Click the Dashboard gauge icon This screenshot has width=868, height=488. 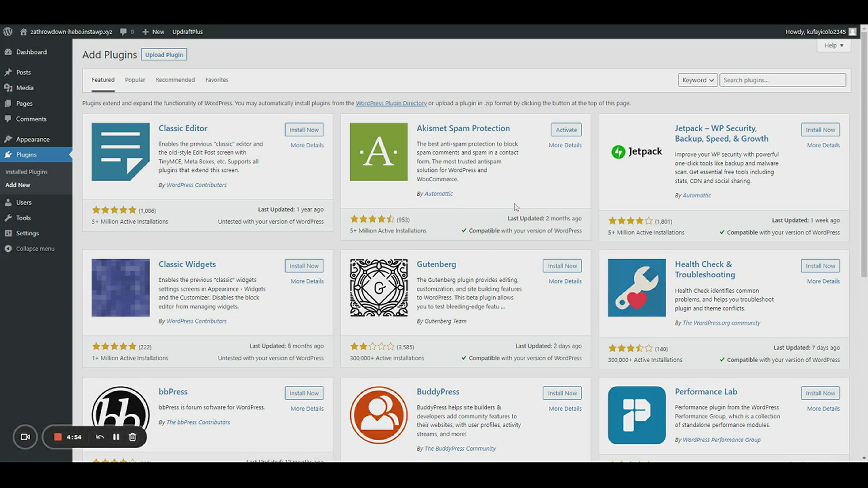pos(8,52)
